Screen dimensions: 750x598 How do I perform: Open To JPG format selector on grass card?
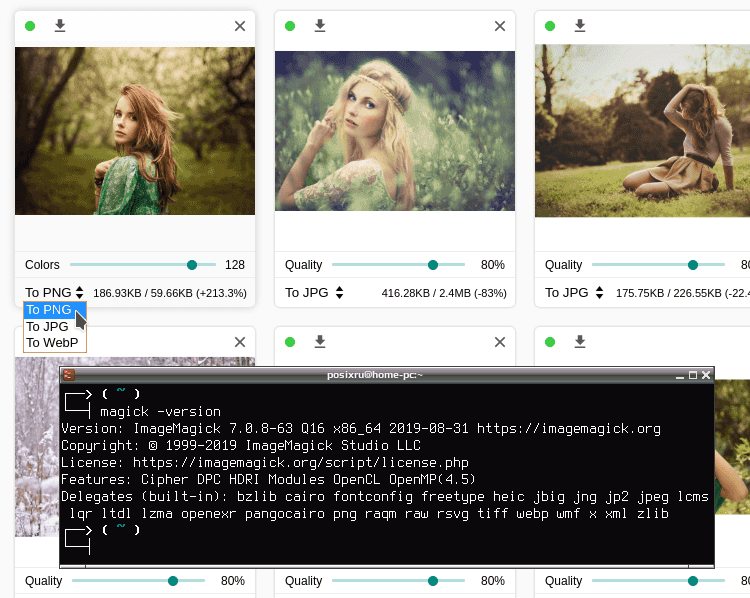tap(574, 292)
